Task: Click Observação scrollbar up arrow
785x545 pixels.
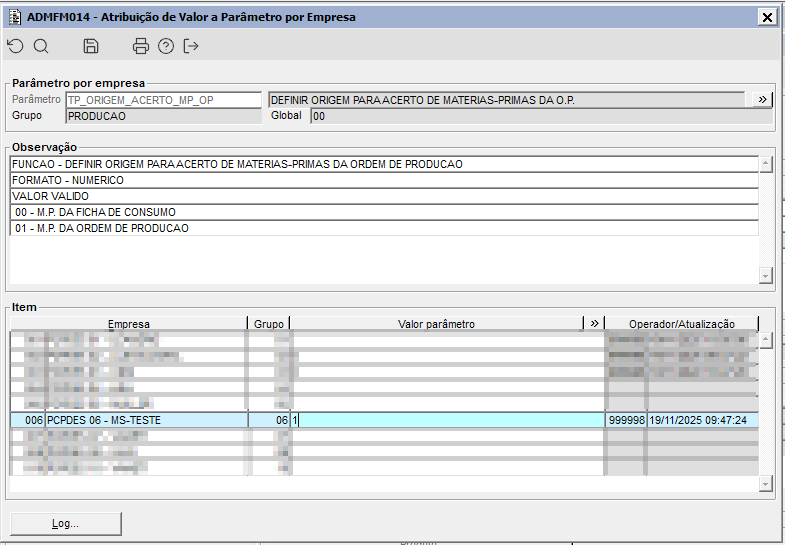Action: coord(765,164)
